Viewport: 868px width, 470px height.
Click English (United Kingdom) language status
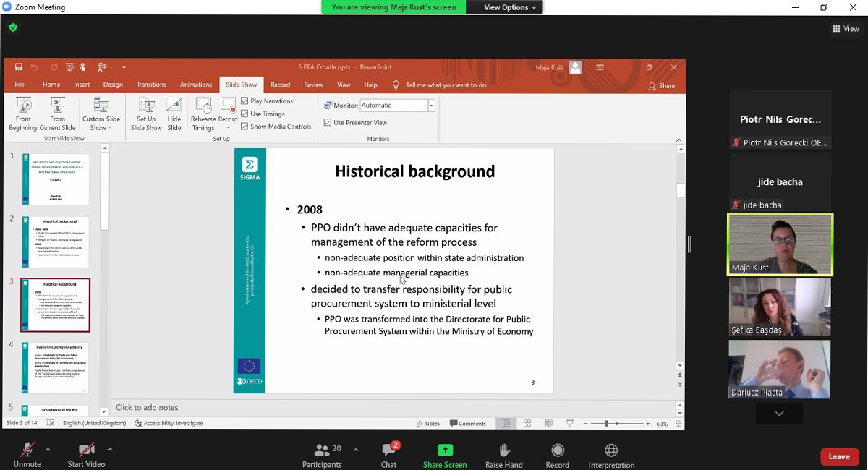click(x=94, y=424)
